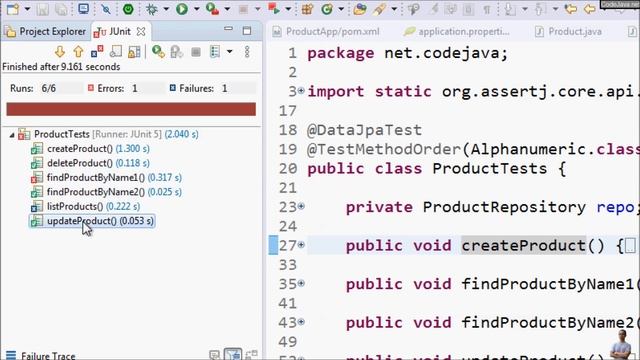This screenshot has height=360, width=640.
Task: Click the folded-region marker after createProduct()
Action: coord(630,246)
